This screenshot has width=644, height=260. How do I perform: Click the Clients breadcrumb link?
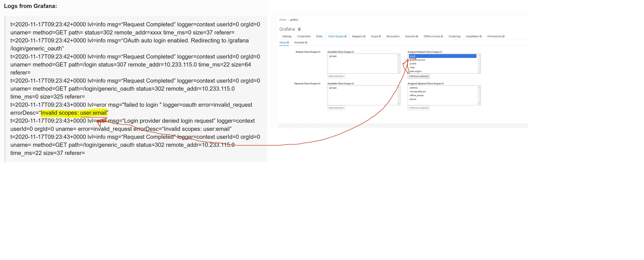282,19
